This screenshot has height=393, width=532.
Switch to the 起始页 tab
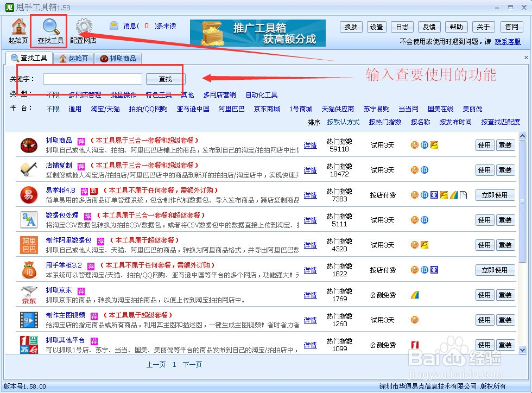click(74, 59)
